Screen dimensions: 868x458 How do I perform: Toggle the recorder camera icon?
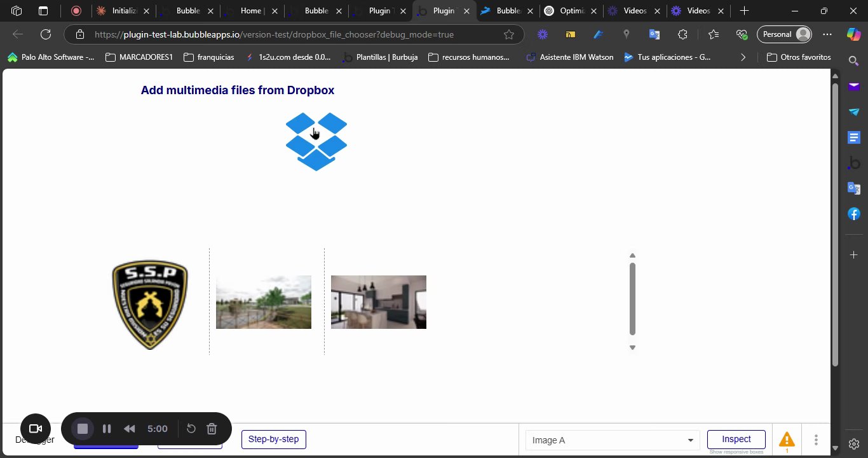point(36,429)
